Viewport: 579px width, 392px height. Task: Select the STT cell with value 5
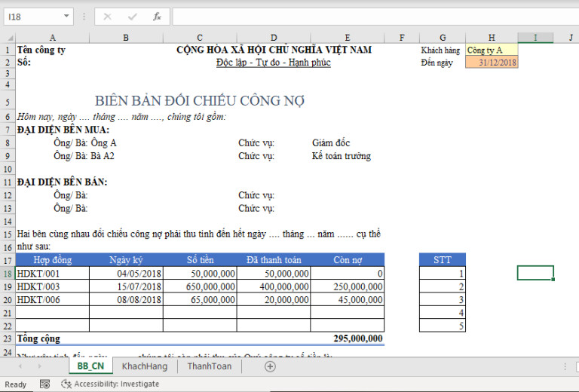coord(443,326)
